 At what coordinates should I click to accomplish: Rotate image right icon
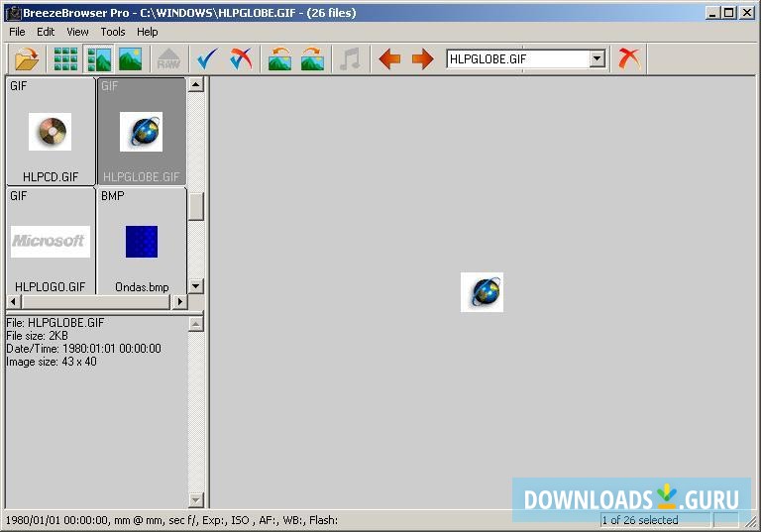coord(312,58)
